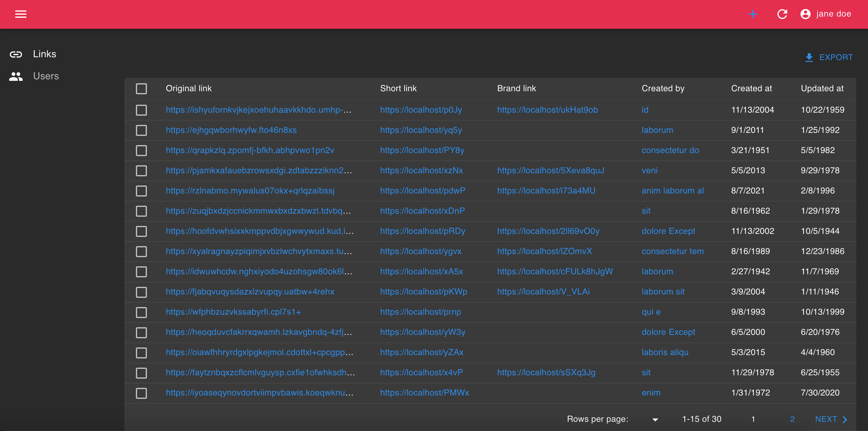Screen dimensions: 868x431
Task: Check the row for https://localhost/p0Jy
Action: [x=141, y=110]
